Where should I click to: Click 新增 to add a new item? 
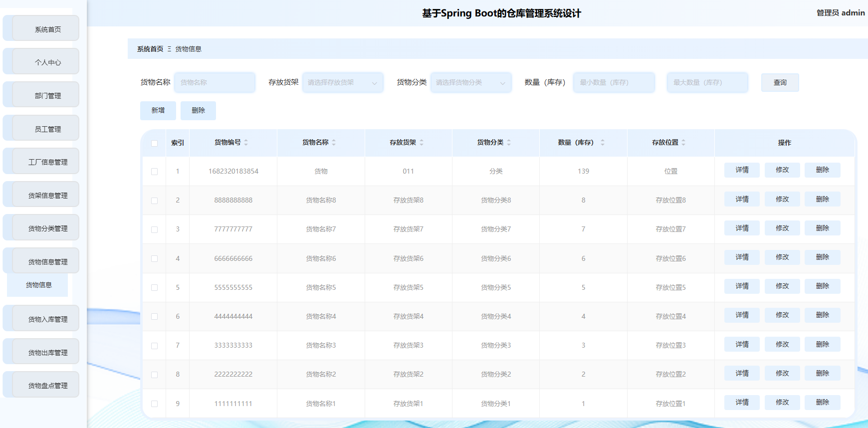(x=158, y=111)
